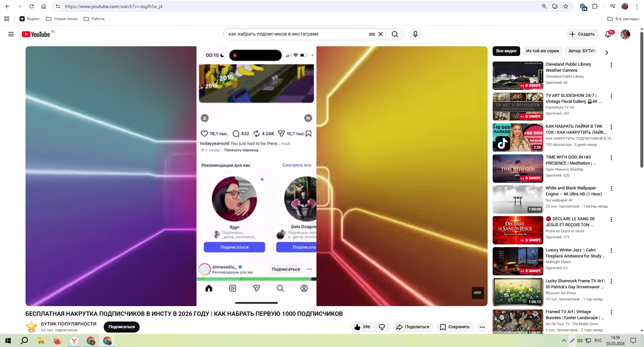Open Chrome media controls
The height and width of the screenshot is (347, 644).
[613, 6]
